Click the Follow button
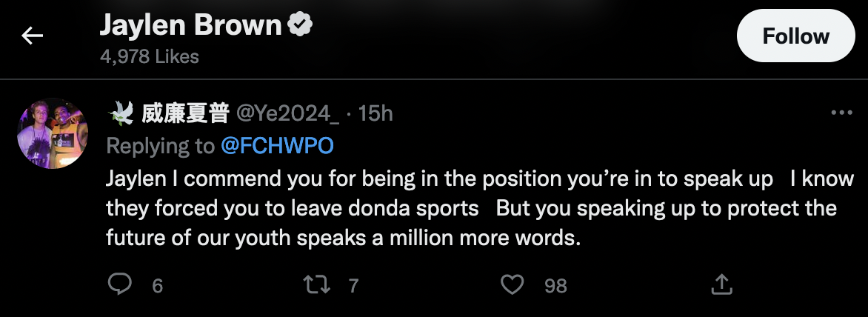 796,36
